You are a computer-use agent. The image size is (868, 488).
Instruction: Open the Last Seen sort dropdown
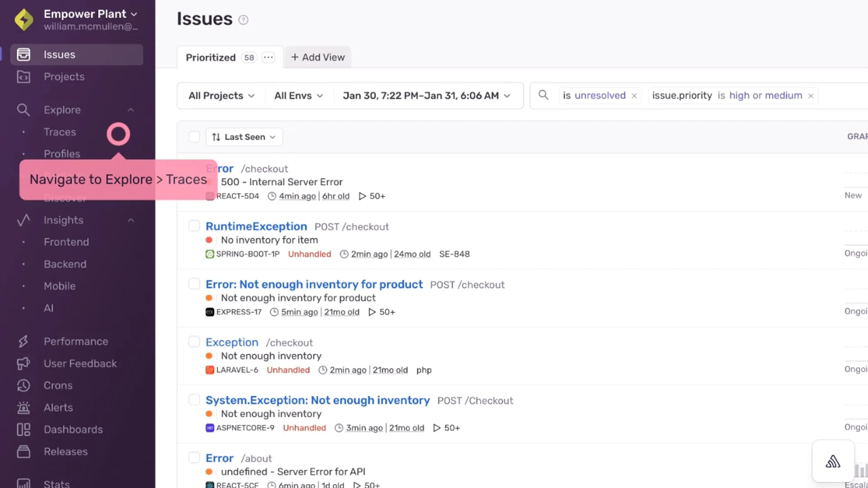[244, 137]
